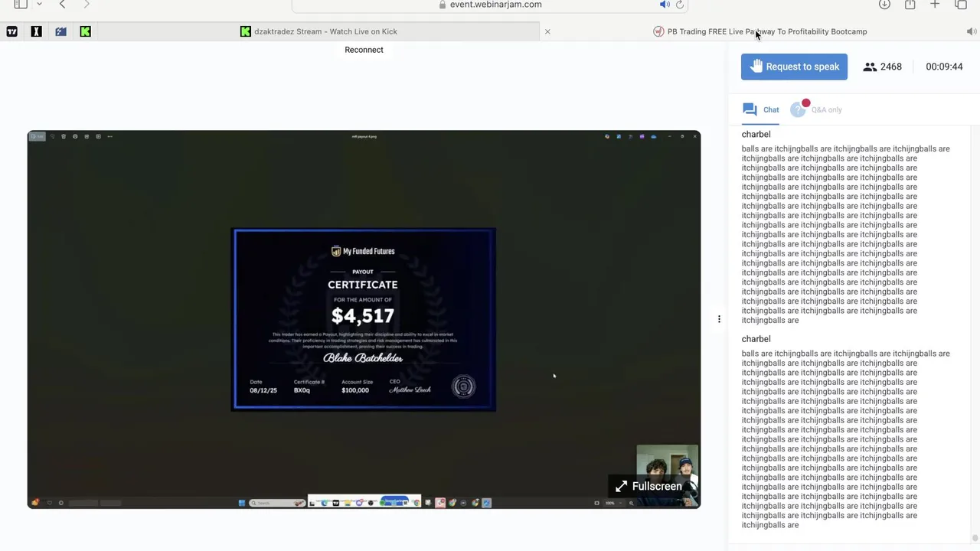The height and width of the screenshot is (551, 980).
Task: Click the attendees icon showing 2468
Action: pyautogui.click(x=870, y=67)
